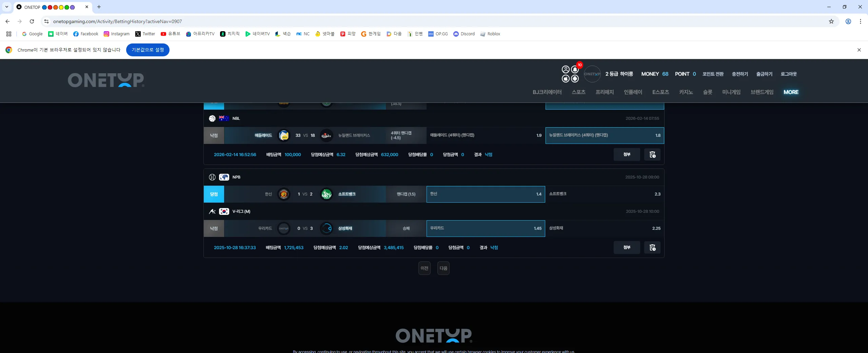Click the 첨부 button for the NBL bet
This screenshot has height=353, width=868.
(x=627, y=154)
